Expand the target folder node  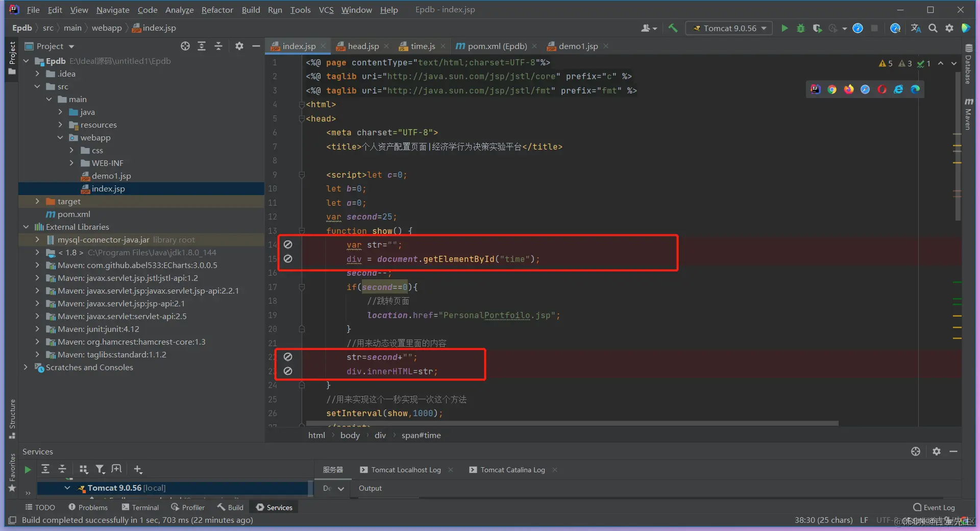click(x=37, y=202)
